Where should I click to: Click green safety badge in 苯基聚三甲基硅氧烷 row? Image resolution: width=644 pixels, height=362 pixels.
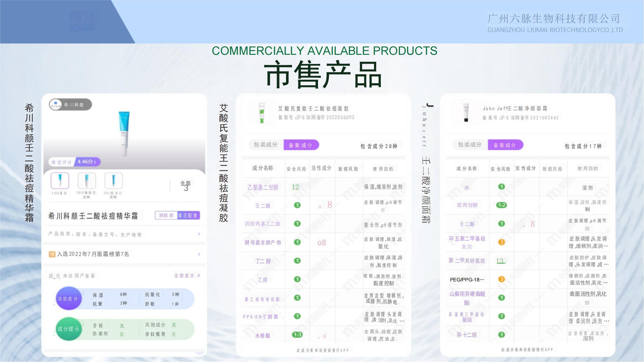502,316
